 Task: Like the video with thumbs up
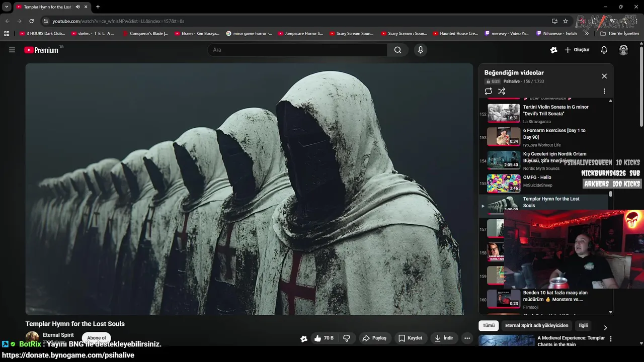click(324, 338)
